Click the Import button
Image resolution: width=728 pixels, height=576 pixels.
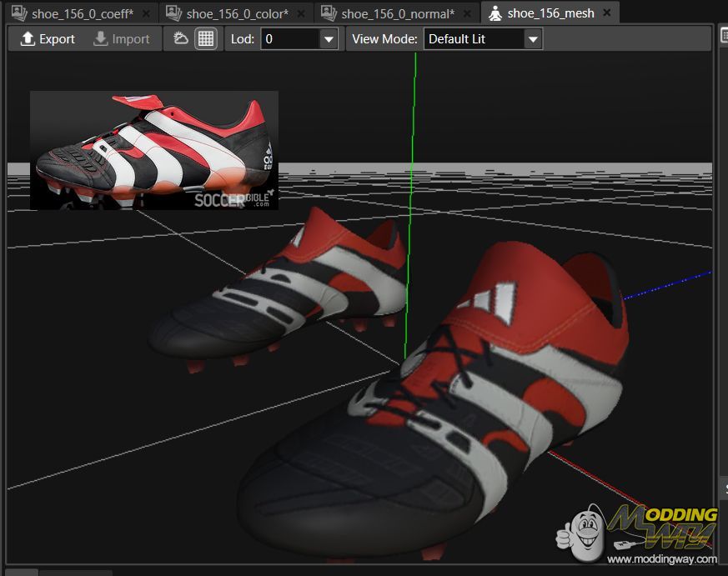coord(122,39)
